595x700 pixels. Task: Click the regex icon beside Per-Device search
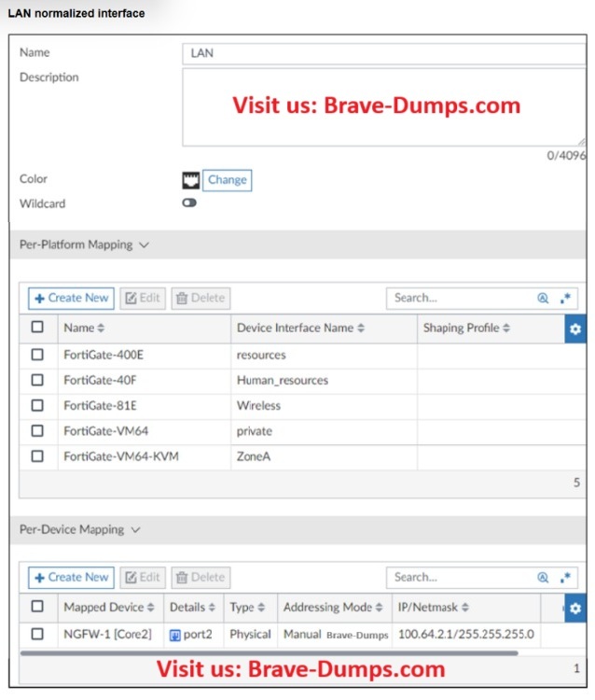pos(565,578)
